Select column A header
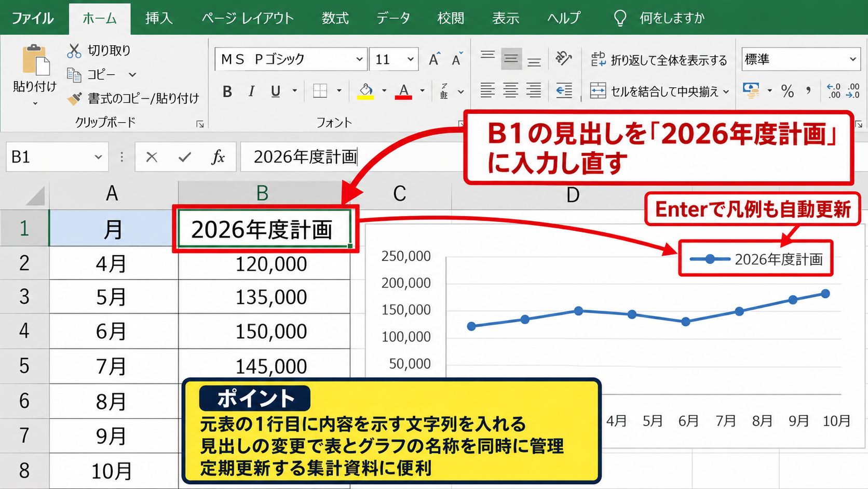This screenshot has height=489, width=868. point(113,194)
